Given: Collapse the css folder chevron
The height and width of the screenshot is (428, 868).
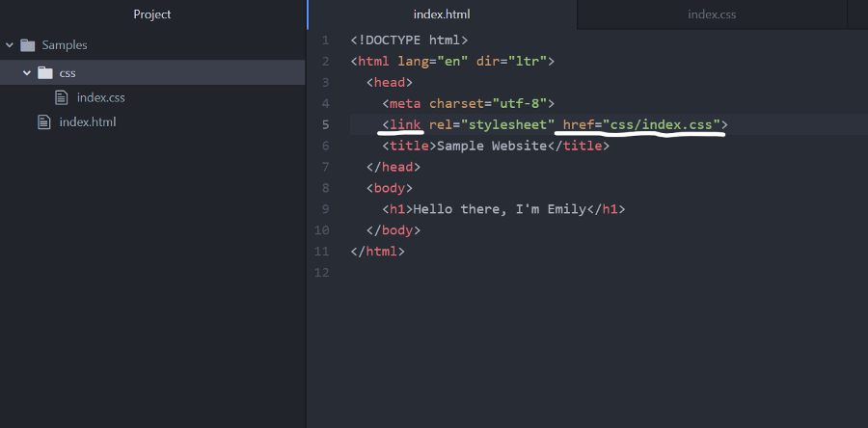Looking at the screenshot, I should [x=27, y=72].
